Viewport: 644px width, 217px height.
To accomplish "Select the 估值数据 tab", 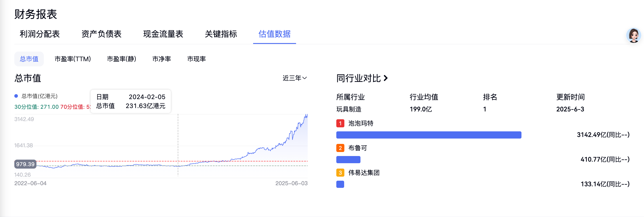I will [x=274, y=34].
